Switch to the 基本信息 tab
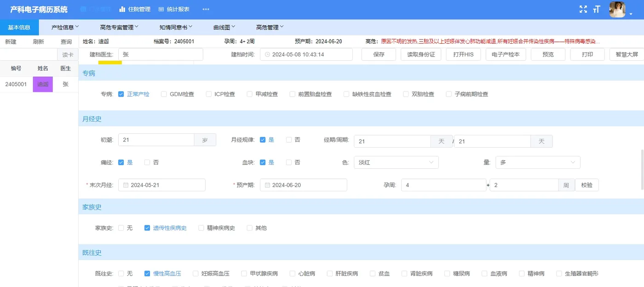 click(19, 27)
